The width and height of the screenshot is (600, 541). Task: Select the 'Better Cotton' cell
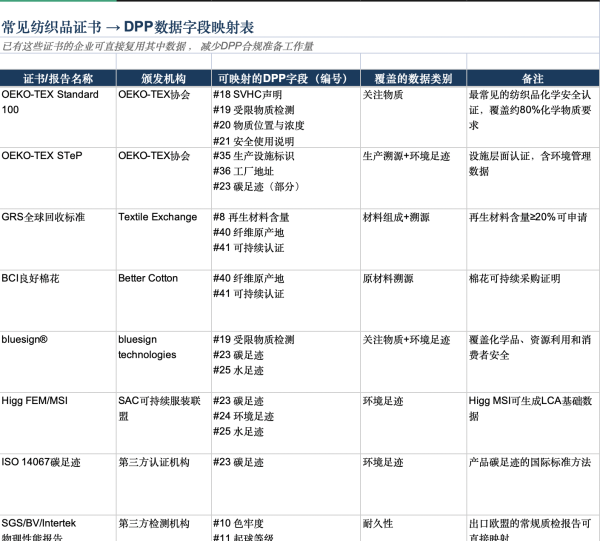point(164,301)
